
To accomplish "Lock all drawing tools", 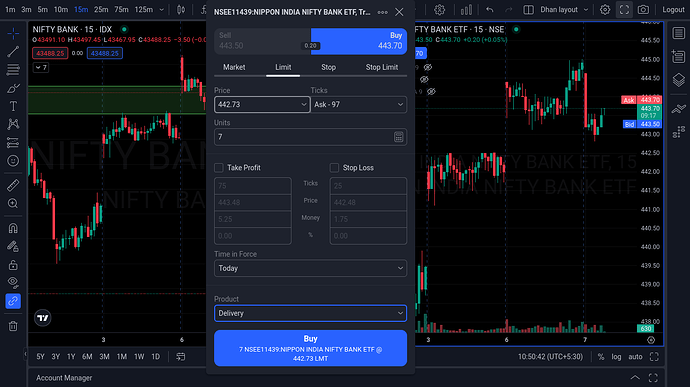I will [x=13, y=265].
